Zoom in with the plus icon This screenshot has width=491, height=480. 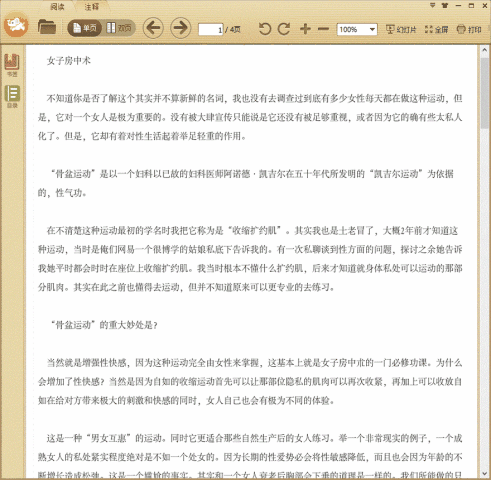(x=305, y=29)
